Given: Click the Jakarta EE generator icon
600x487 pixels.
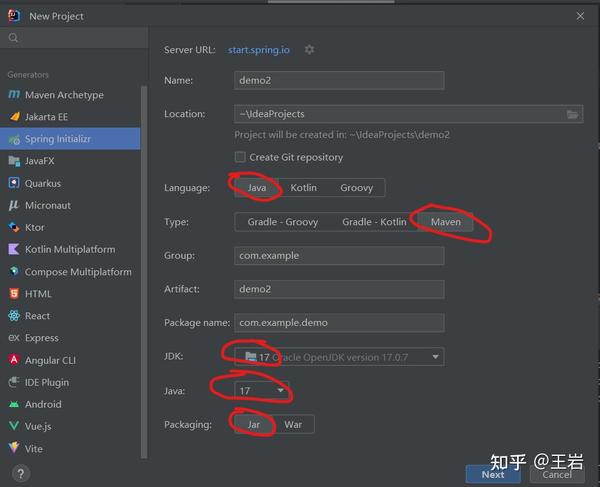Looking at the screenshot, I should [14, 116].
